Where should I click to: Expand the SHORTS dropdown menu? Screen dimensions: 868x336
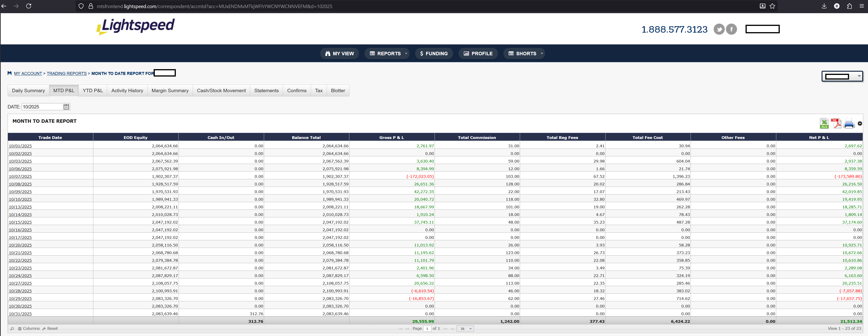(x=524, y=53)
